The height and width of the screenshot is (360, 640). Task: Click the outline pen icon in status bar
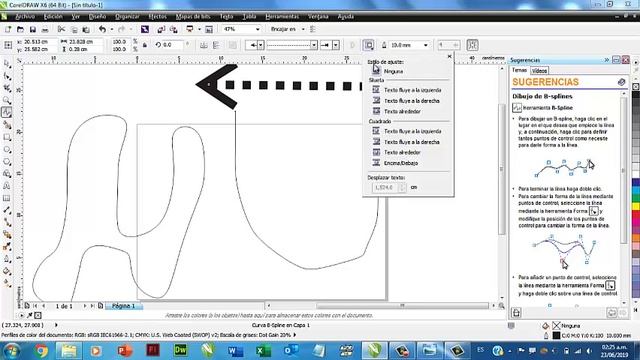click(546, 336)
